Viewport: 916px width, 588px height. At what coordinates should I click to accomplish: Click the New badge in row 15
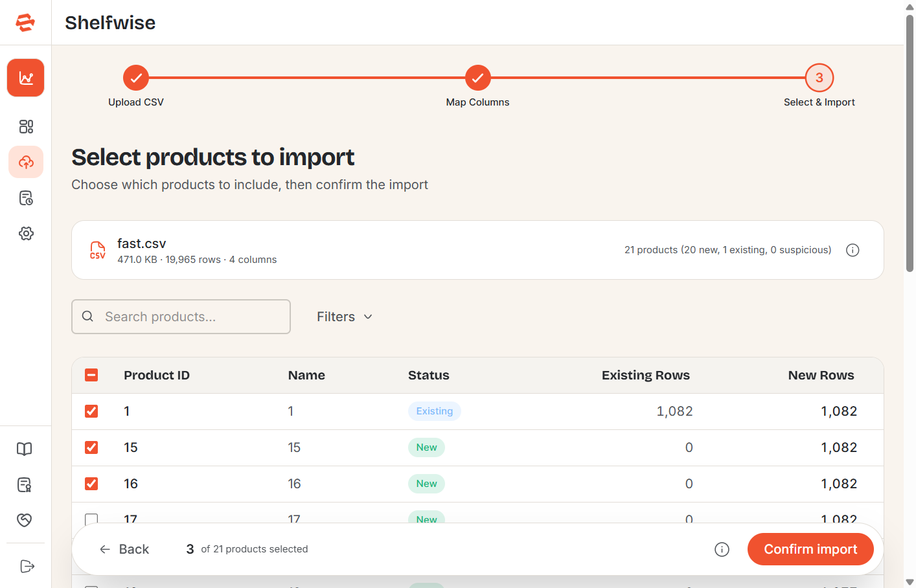pyautogui.click(x=426, y=447)
